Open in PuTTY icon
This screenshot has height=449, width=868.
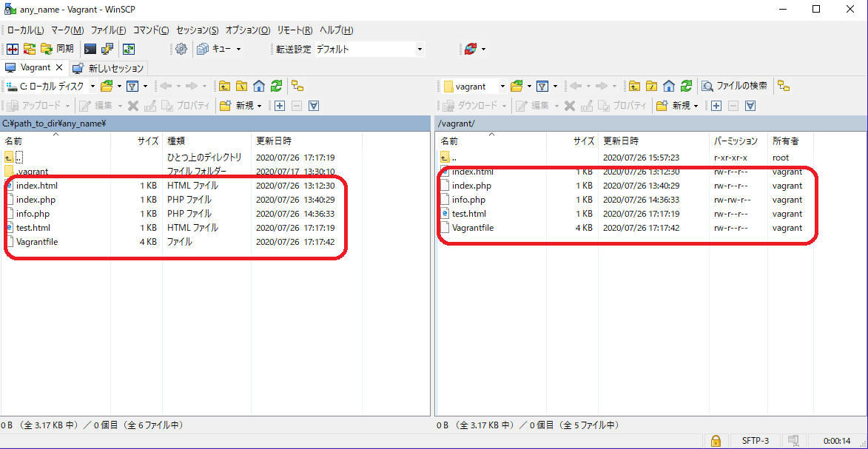click(107, 49)
